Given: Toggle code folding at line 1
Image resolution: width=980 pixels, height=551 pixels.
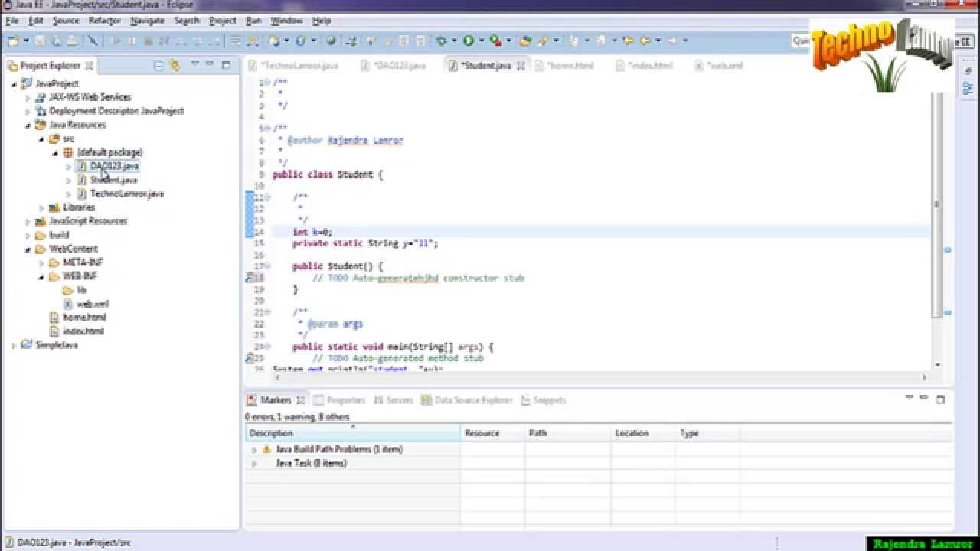Looking at the screenshot, I should click(x=267, y=83).
